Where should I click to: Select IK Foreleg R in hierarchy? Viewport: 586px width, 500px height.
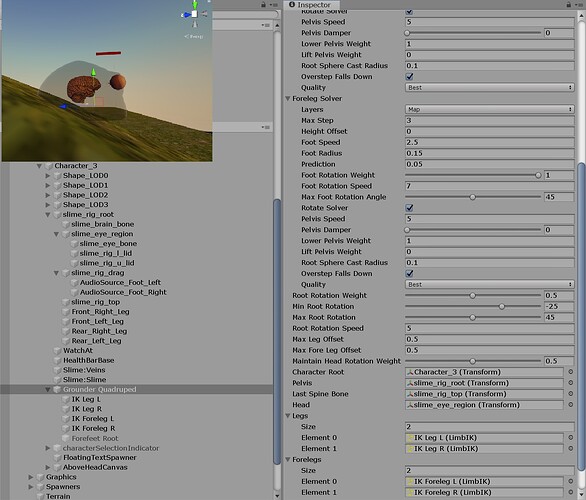tap(93, 428)
